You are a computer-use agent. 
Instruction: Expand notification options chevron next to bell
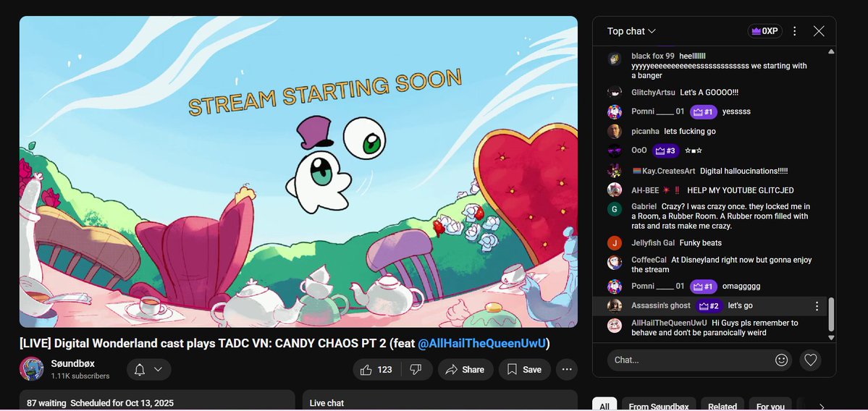pyautogui.click(x=159, y=370)
